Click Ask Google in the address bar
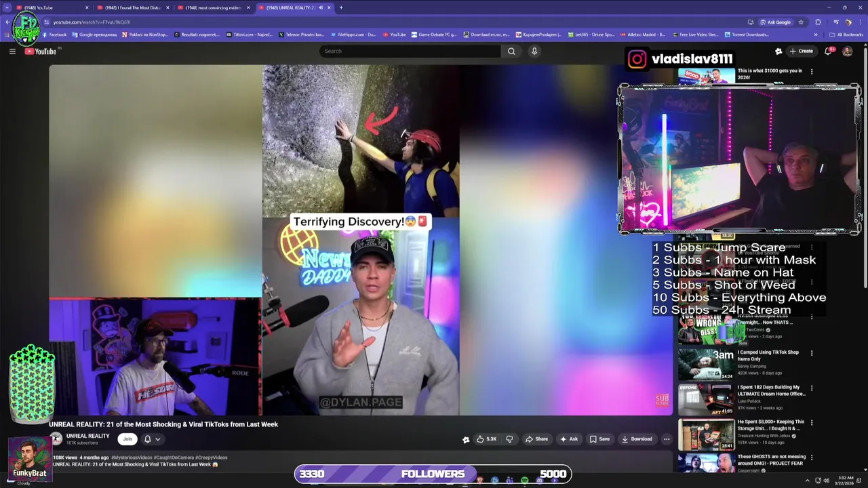The width and height of the screenshot is (868, 488). click(775, 22)
